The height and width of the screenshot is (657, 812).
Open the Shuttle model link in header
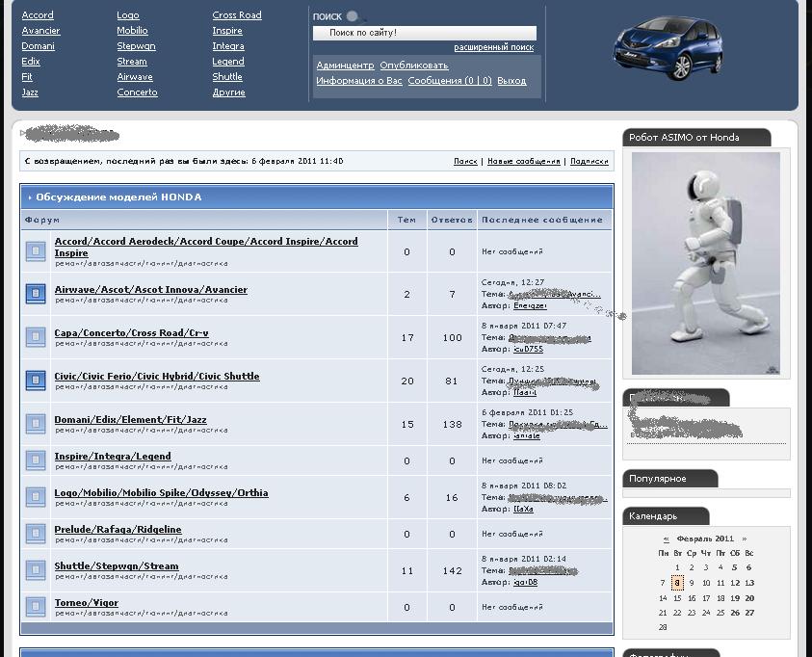[x=226, y=77]
